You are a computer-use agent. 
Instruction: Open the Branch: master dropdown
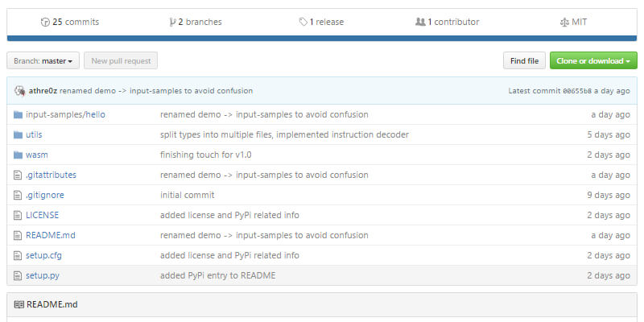pyautogui.click(x=43, y=60)
